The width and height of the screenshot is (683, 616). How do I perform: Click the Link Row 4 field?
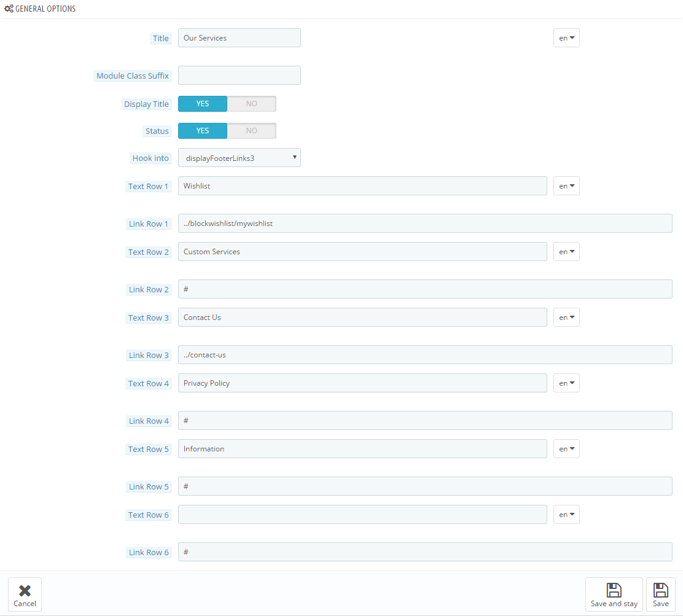[x=425, y=421]
